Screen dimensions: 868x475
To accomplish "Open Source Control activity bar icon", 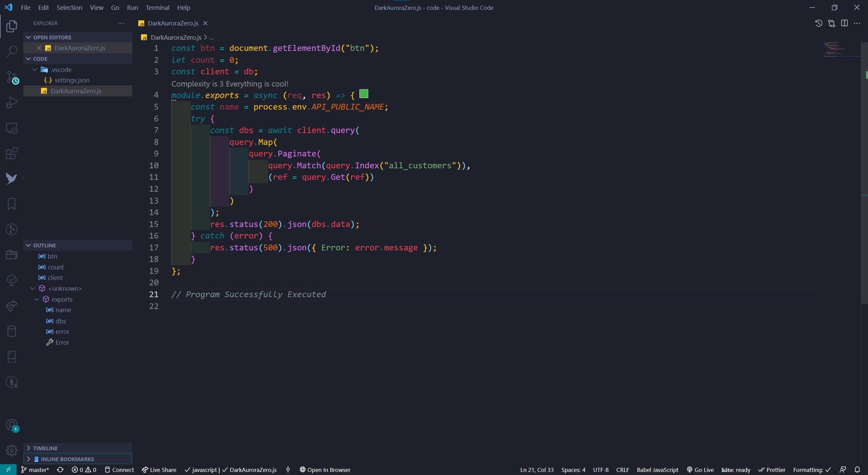I will coord(12,77).
